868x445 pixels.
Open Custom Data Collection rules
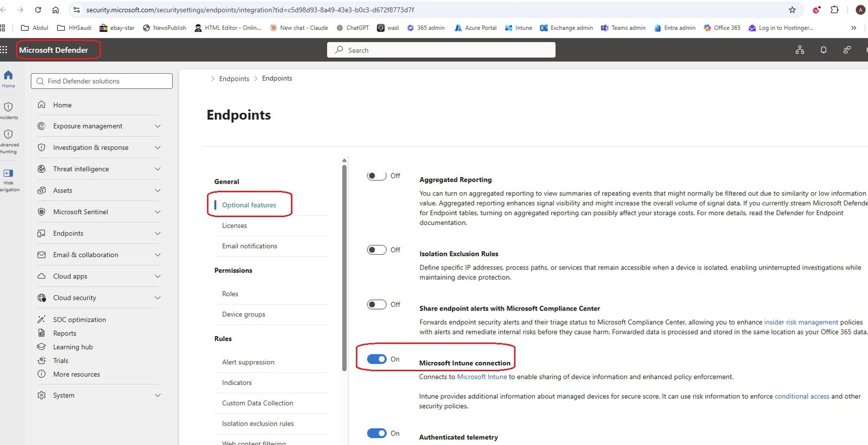pyautogui.click(x=258, y=403)
